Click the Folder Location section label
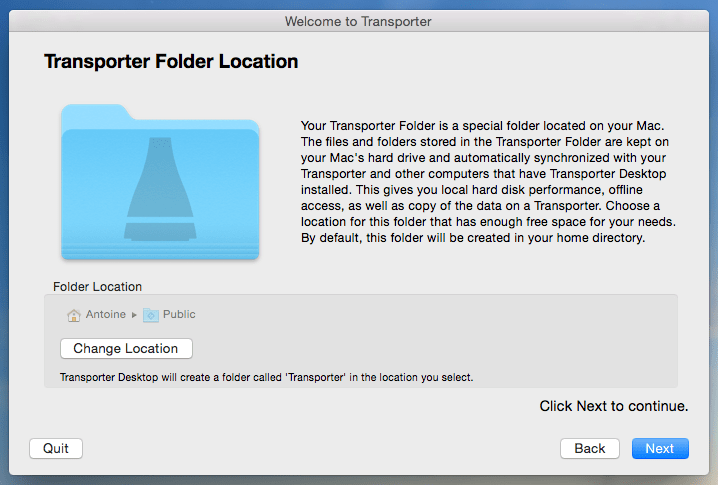This screenshot has width=718, height=485. click(x=98, y=287)
